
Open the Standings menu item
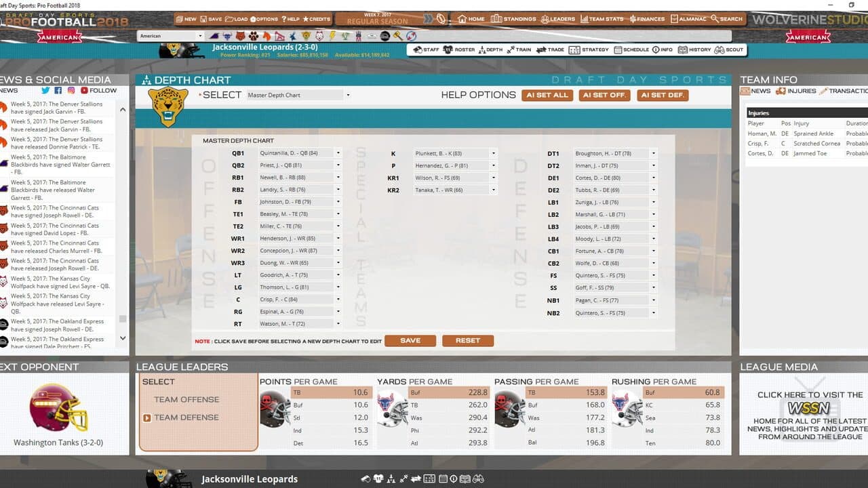point(513,19)
